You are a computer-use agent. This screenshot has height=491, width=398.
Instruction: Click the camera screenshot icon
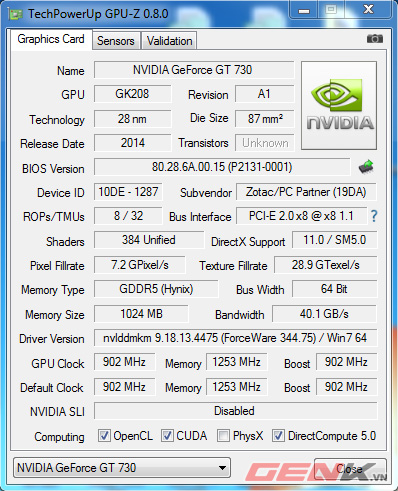(x=375, y=39)
